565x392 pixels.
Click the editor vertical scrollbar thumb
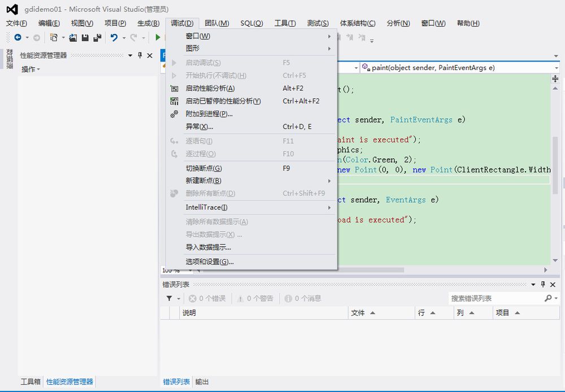(555, 165)
